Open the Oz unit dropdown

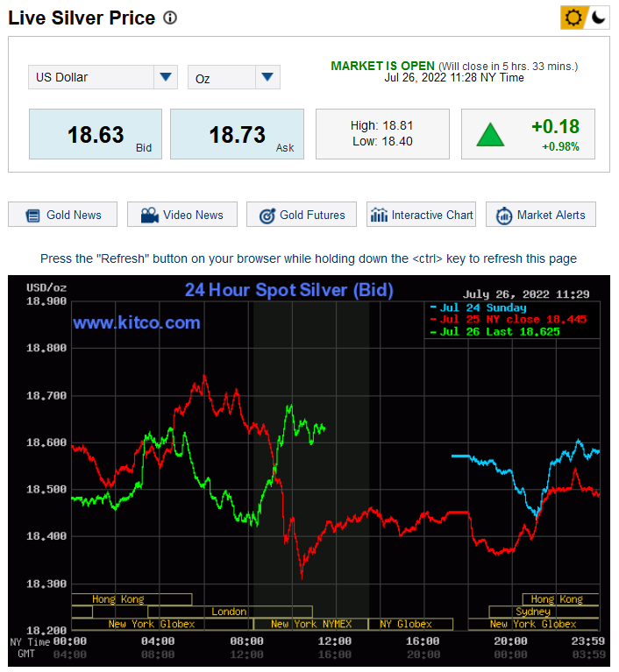[x=234, y=77]
